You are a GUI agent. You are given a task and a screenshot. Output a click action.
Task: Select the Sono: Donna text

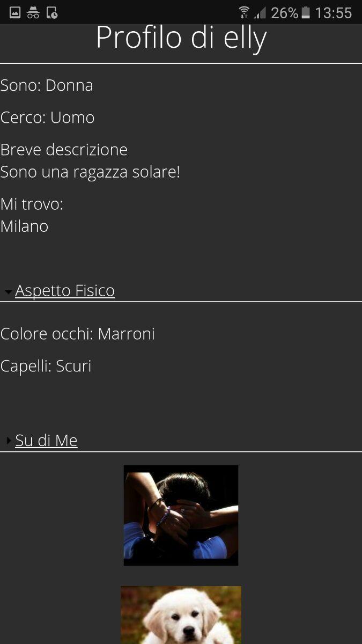pyautogui.click(x=47, y=85)
